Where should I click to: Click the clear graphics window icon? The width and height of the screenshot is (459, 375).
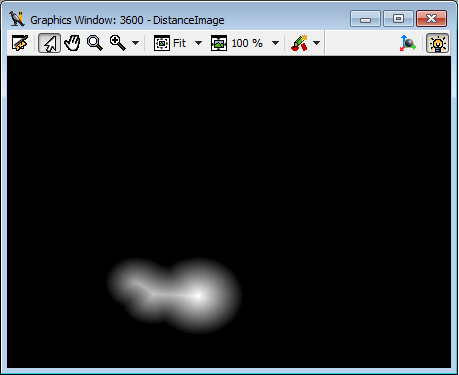[20, 43]
